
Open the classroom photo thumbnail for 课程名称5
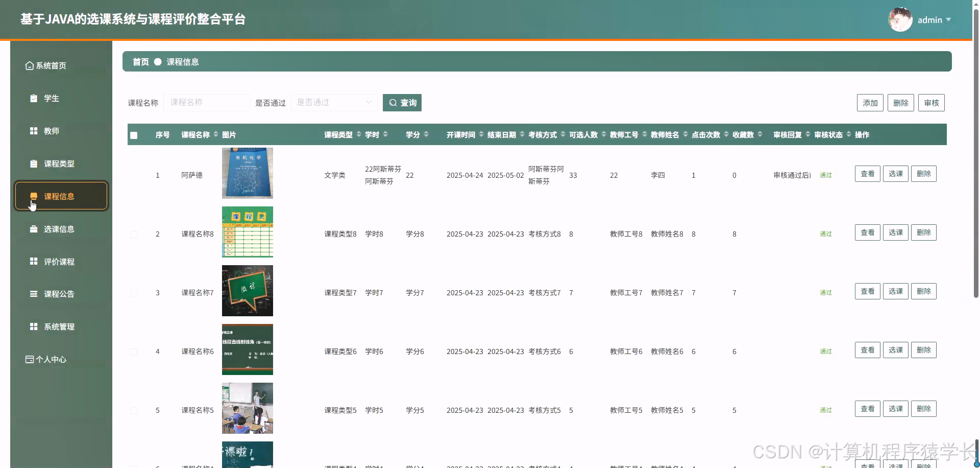(x=248, y=408)
